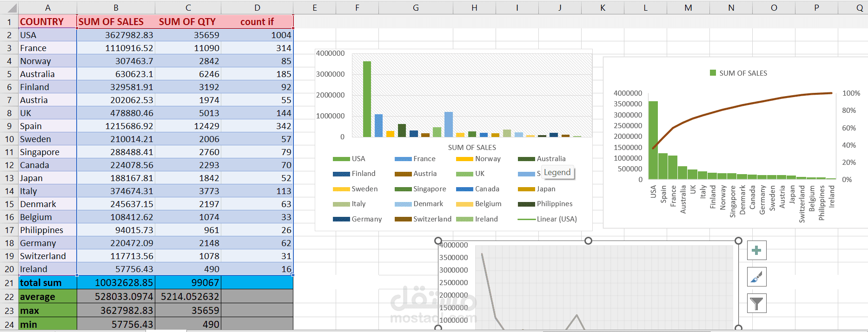Click the SUM OF QTY header cell
This screenshot has height=332, width=868.
(x=188, y=22)
